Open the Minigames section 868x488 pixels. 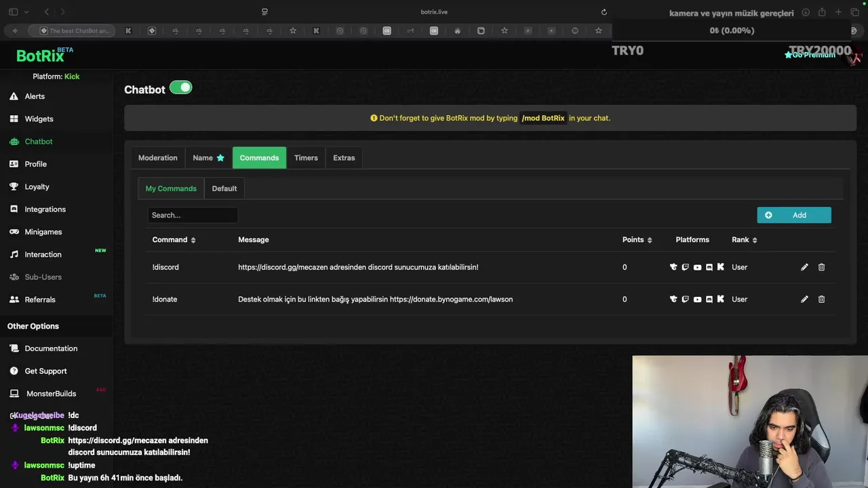pos(43,232)
